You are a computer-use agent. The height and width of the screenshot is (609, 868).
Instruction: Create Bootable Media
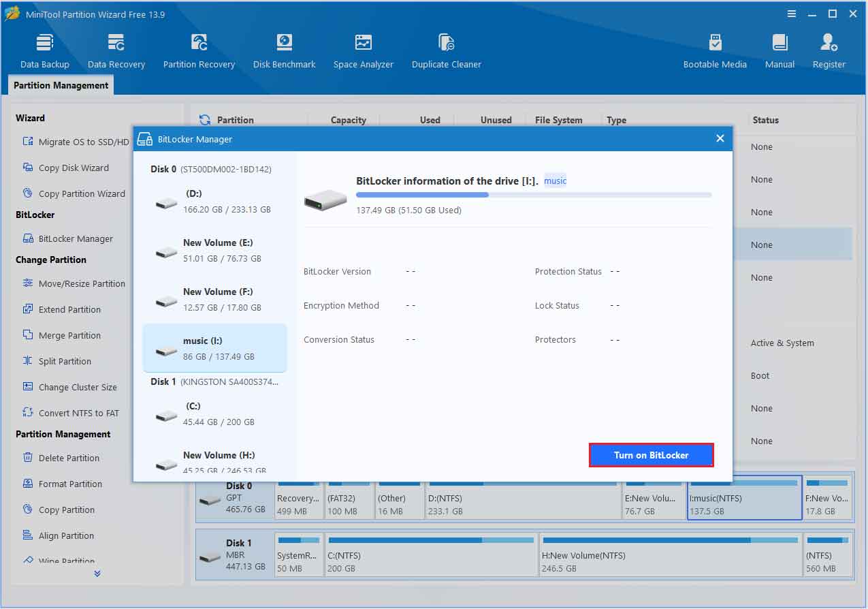[x=715, y=51]
